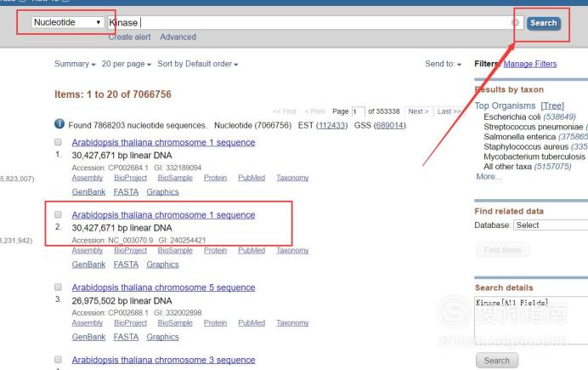Jump to the Last results page

(449, 111)
